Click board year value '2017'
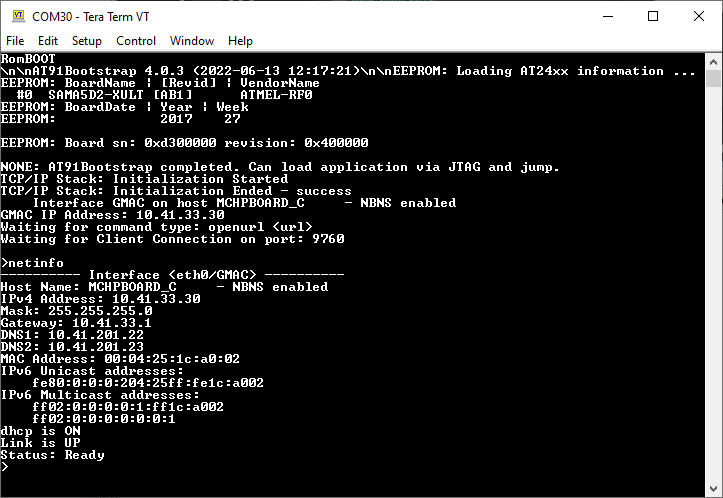 (176, 119)
